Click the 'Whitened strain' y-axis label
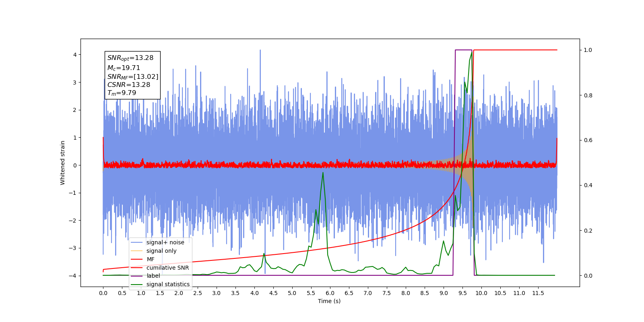This screenshot has height=322, width=644. coord(62,163)
